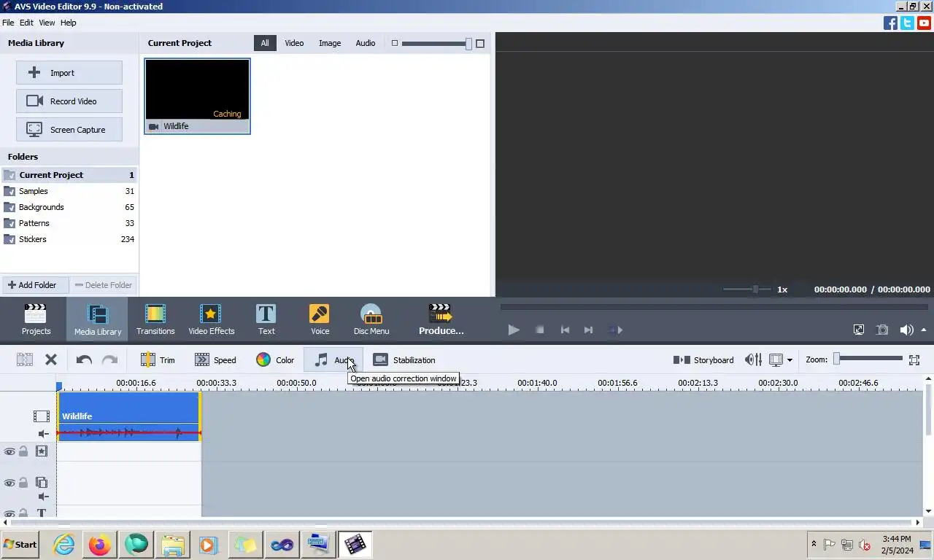Open the File menu
934x560 pixels.
tap(8, 23)
